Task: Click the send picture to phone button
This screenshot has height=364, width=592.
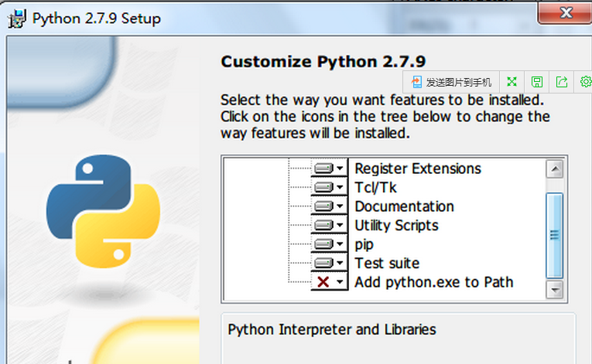Action: click(x=452, y=82)
